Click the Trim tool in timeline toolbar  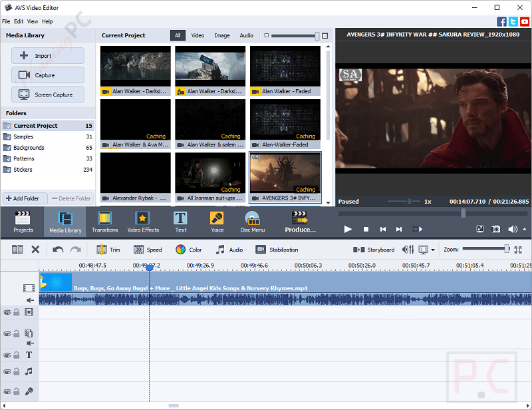pos(108,250)
